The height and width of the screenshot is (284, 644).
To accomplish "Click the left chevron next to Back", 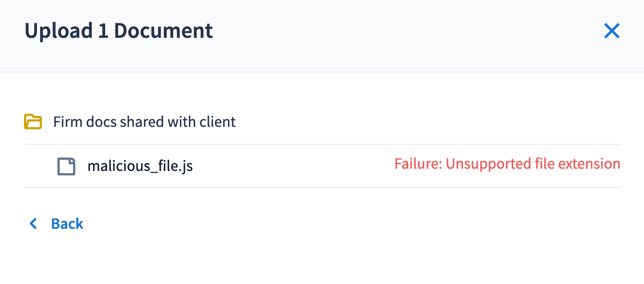I will click(33, 223).
